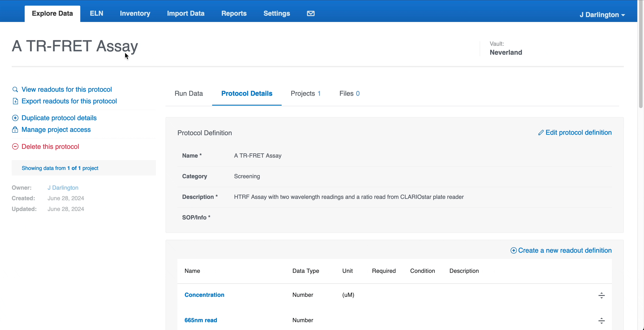Click the pencil icon for editing protocol definition
This screenshot has height=330, width=644.
coord(541,133)
